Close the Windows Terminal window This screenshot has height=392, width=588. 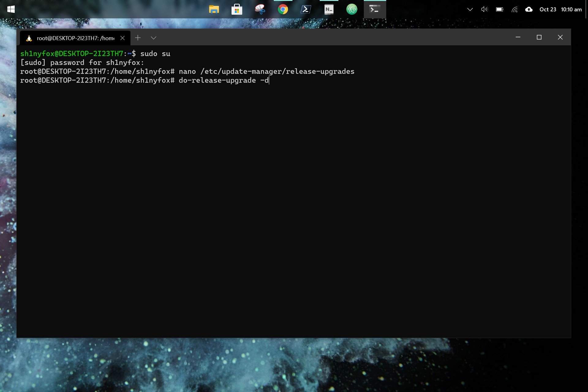click(560, 37)
